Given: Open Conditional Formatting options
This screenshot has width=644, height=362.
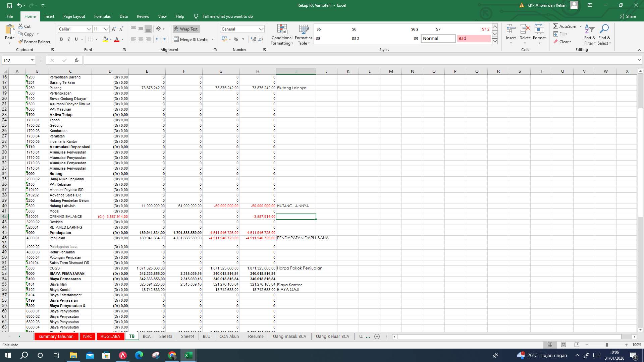Looking at the screenshot, I should tap(282, 35).
